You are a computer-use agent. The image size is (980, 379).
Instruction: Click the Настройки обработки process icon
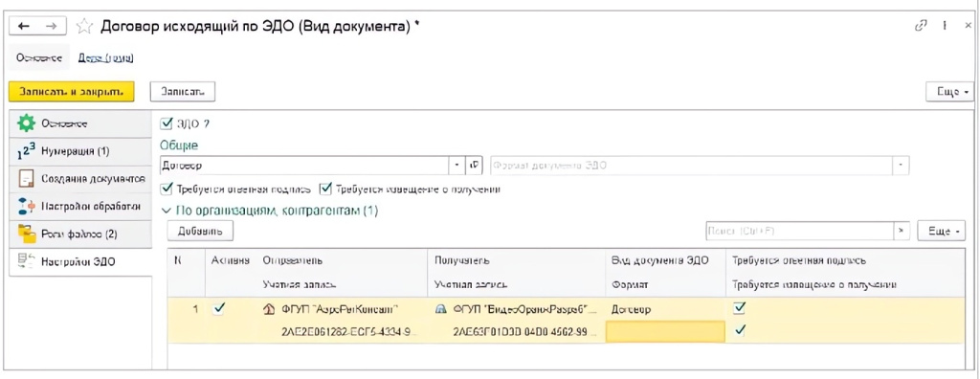[26, 206]
